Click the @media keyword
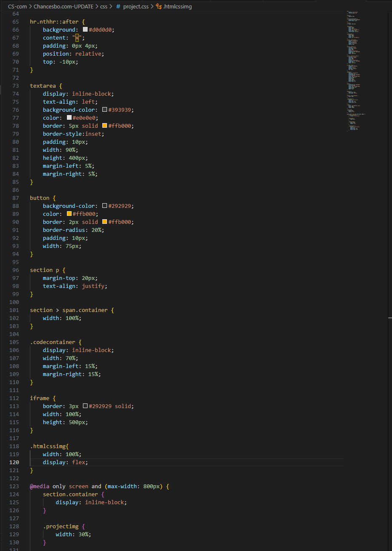This screenshot has width=392, height=551. [40, 486]
